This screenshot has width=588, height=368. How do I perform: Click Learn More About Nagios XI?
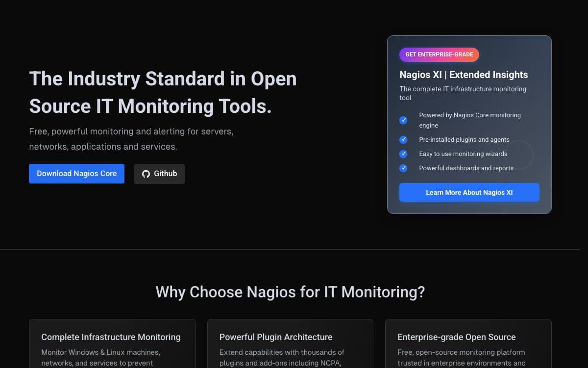[469, 192]
